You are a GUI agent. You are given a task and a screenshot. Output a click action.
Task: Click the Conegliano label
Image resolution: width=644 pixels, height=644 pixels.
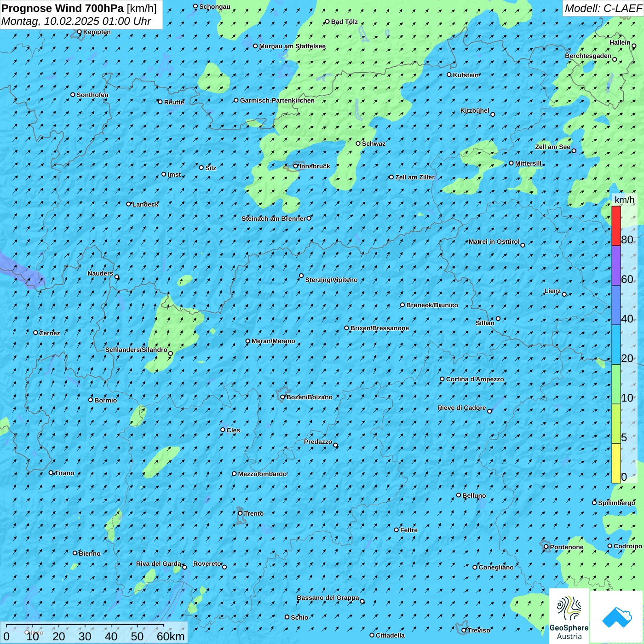coord(496,567)
